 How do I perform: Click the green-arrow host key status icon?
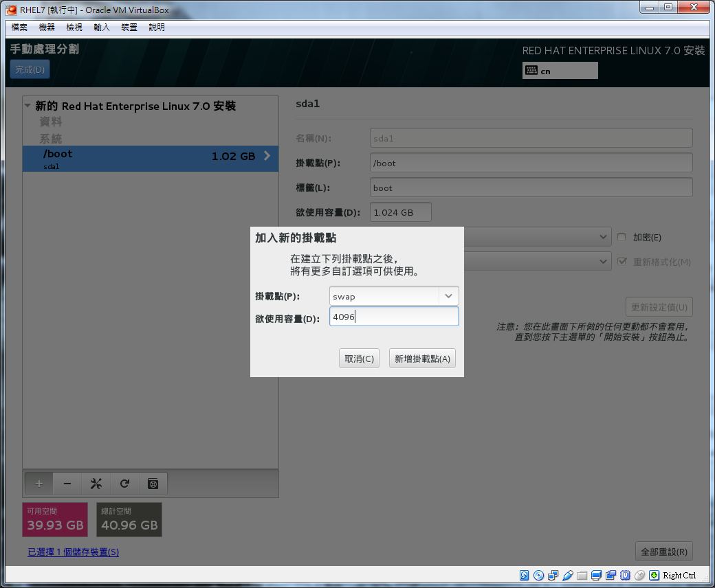(x=654, y=575)
